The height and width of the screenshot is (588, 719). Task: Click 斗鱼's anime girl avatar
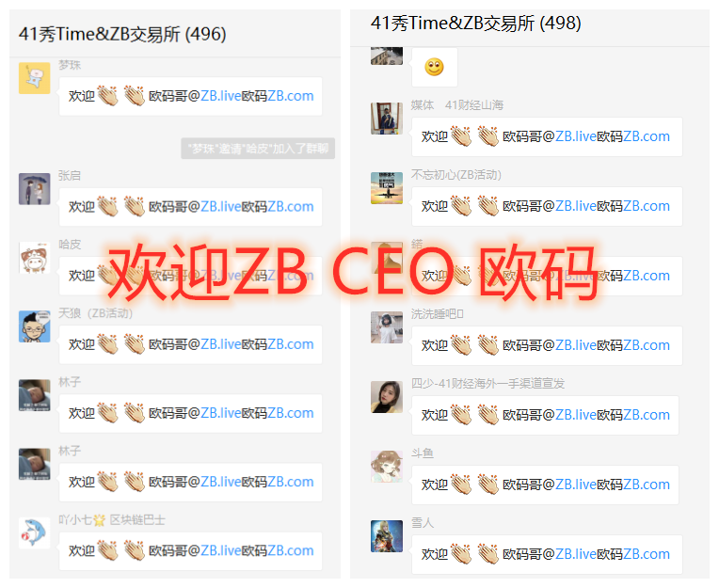pos(387,467)
